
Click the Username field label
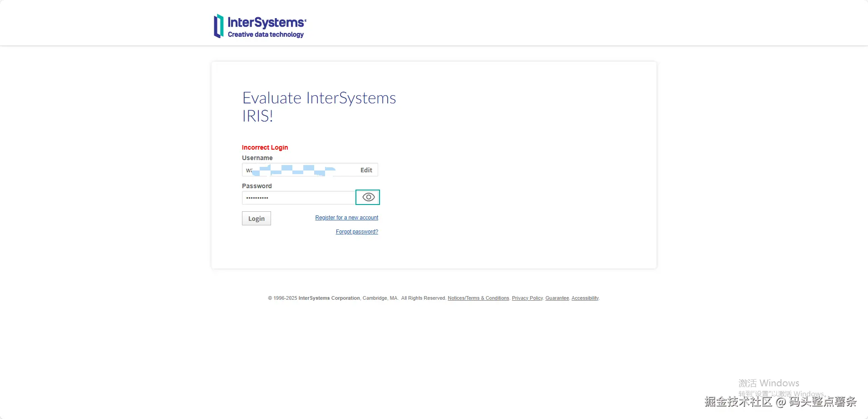257,158
